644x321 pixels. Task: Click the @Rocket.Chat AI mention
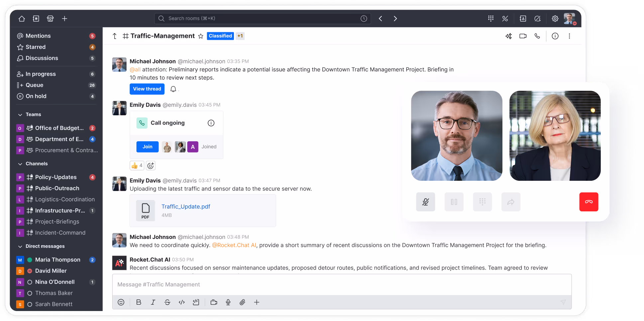(x=234, y=245)
